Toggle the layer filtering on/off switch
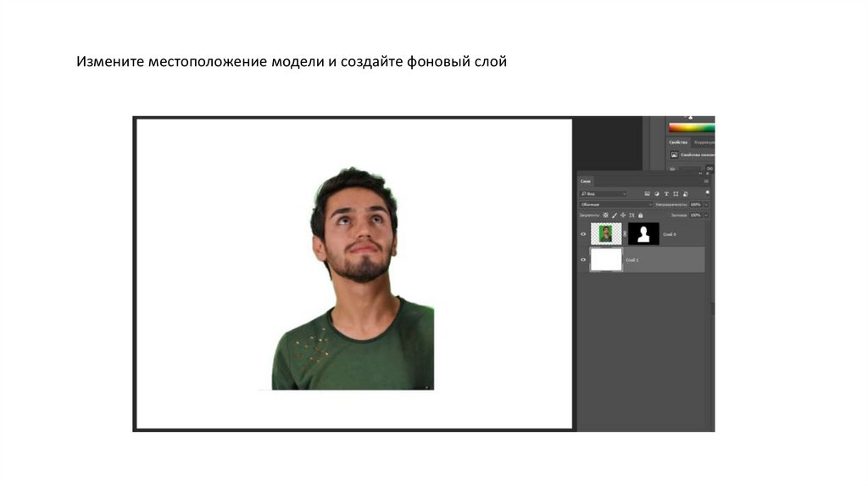Screen dimensions: 868x487 [x=708, y=193]
